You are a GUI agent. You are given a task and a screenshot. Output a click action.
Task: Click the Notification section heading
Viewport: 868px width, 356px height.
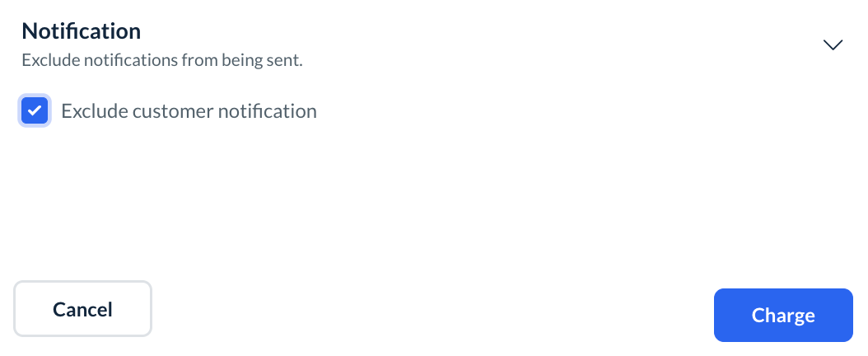point(81,31)
